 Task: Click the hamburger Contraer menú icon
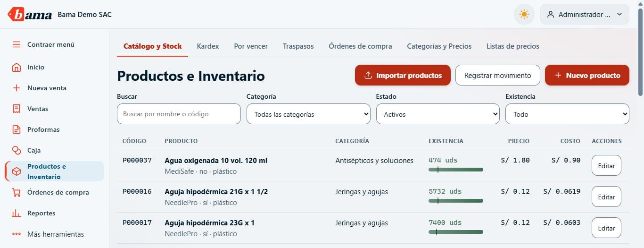17,44
